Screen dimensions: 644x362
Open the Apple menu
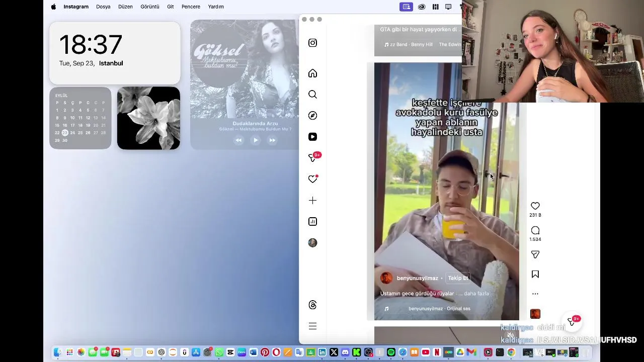(x=53, y=7)
